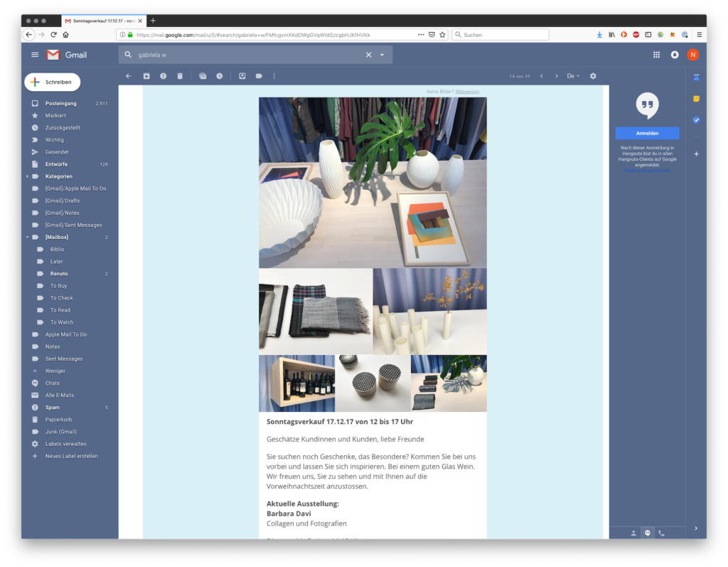The image size is (728, 567).
Task: Snooze the email using the clock icon
Action: pos(220,76)
